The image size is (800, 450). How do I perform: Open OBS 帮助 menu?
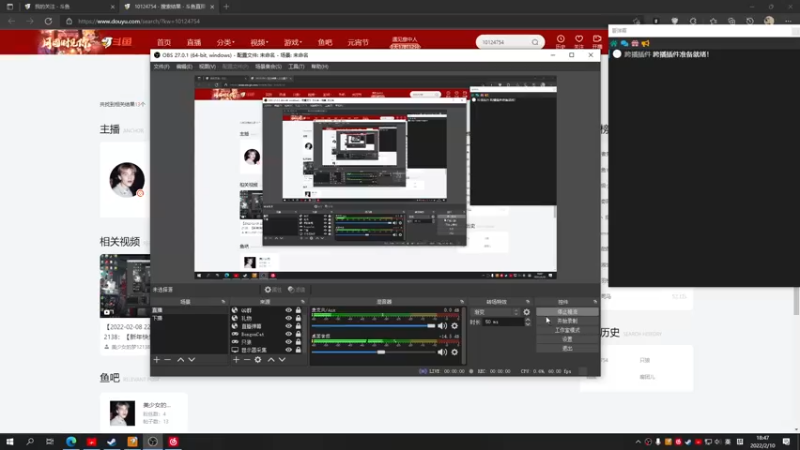click(x=320, y=66)
